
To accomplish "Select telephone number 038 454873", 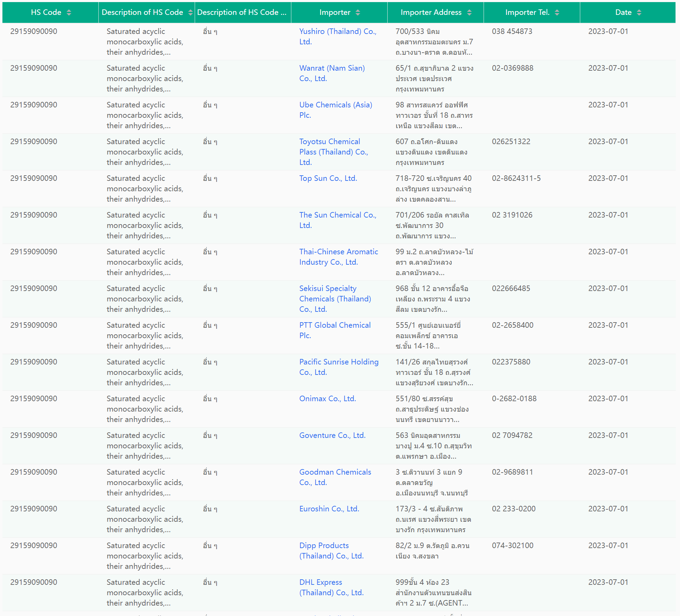I will [x=512, y=31].
